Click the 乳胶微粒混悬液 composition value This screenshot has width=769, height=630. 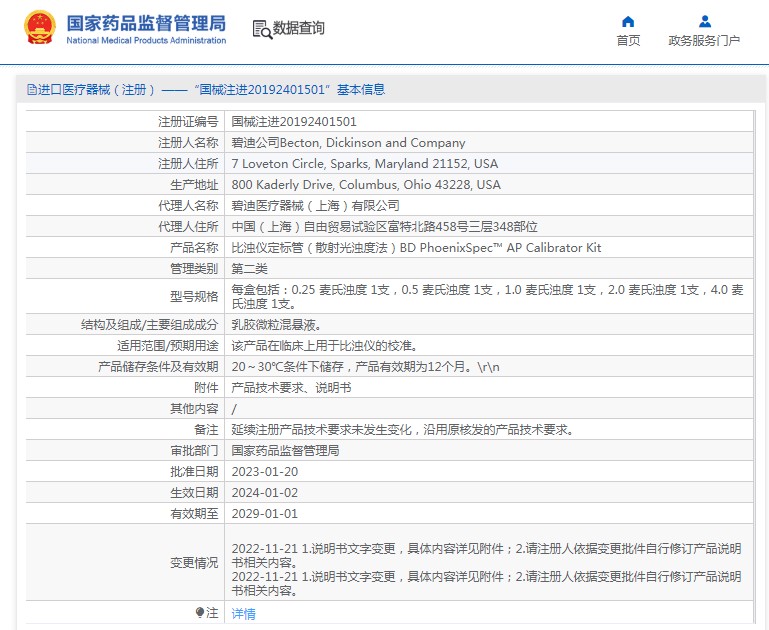276,325
